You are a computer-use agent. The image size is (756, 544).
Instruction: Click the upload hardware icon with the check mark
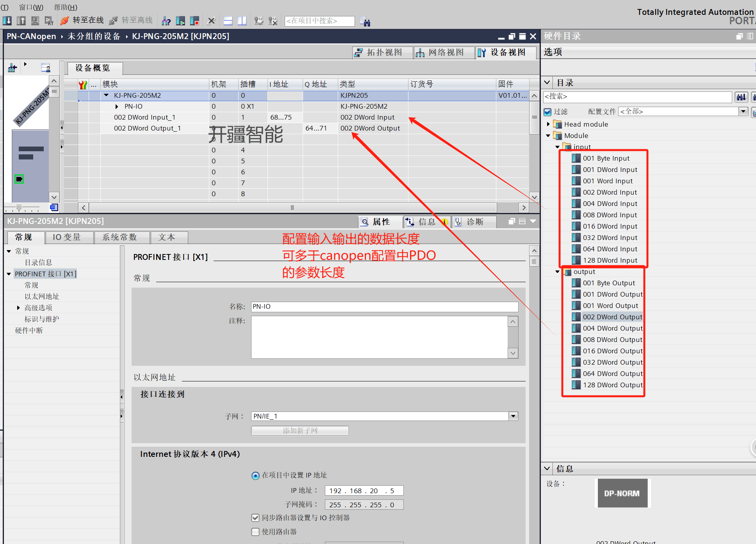pyautogui.click(x=259, y=21)
